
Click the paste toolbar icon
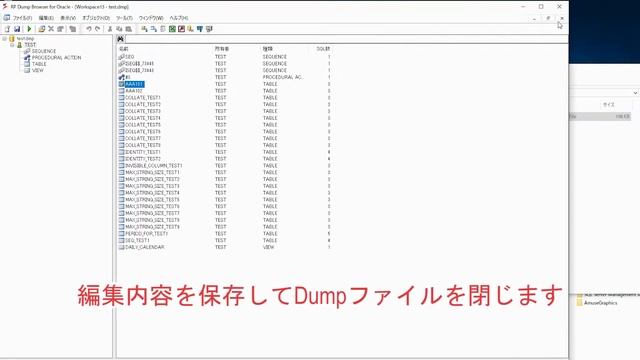coord(129,29)
